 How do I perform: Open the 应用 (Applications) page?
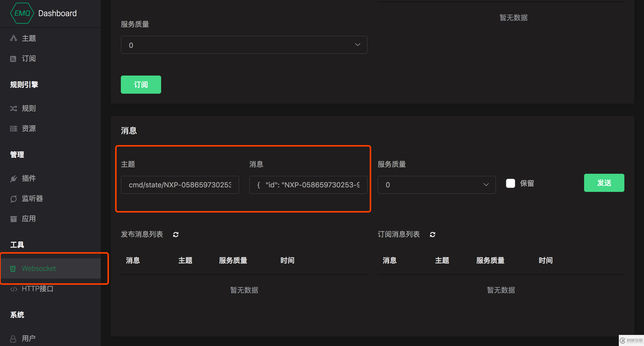pos(29,219)
